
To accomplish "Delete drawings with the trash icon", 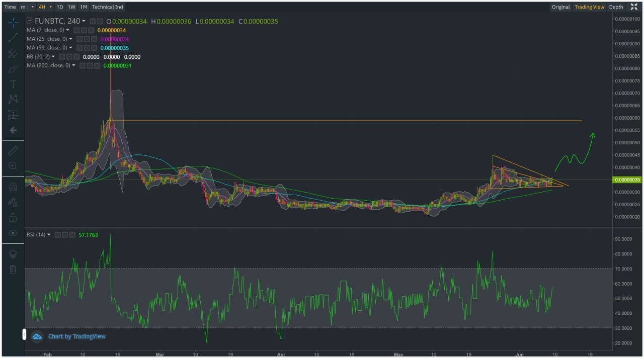I will [x=13, y=270].
